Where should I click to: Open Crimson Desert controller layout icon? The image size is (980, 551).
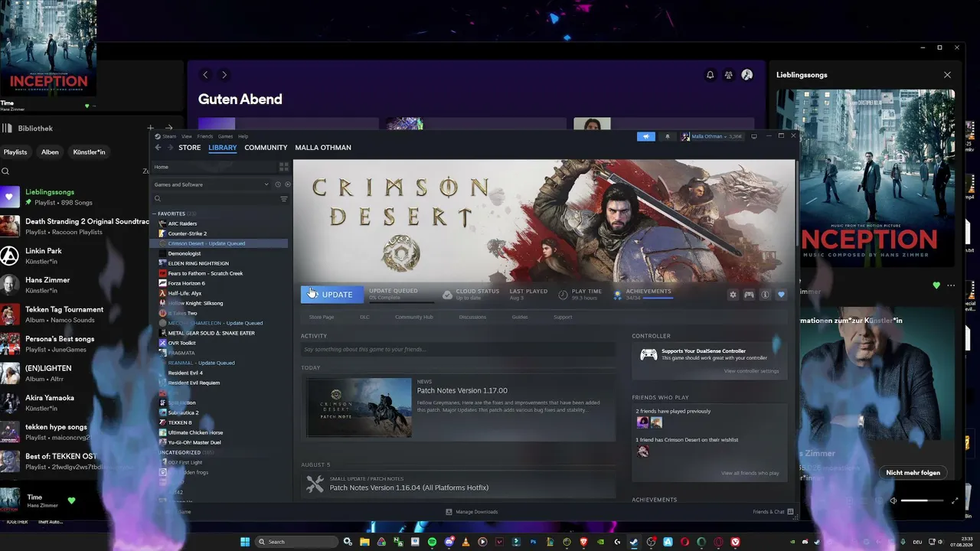pos(749,295)
